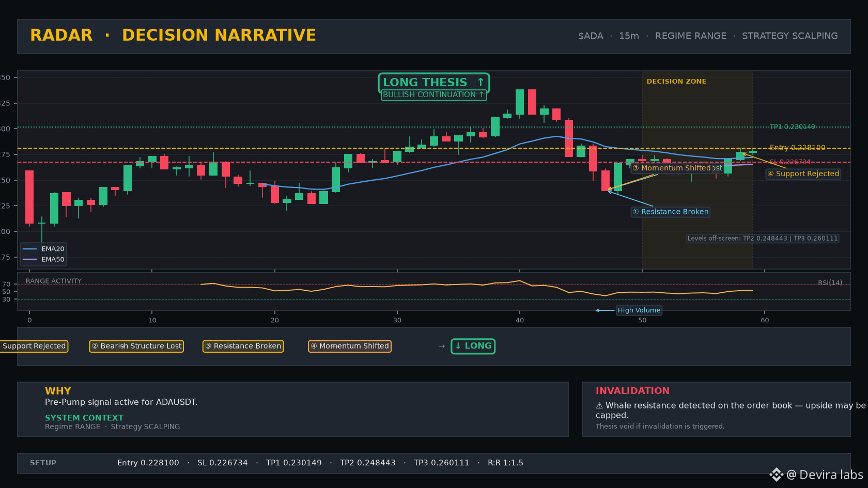868x488 pixels.
Task: Click the SL 0.226734 label on the chart
Action: [x=790, y=162]
